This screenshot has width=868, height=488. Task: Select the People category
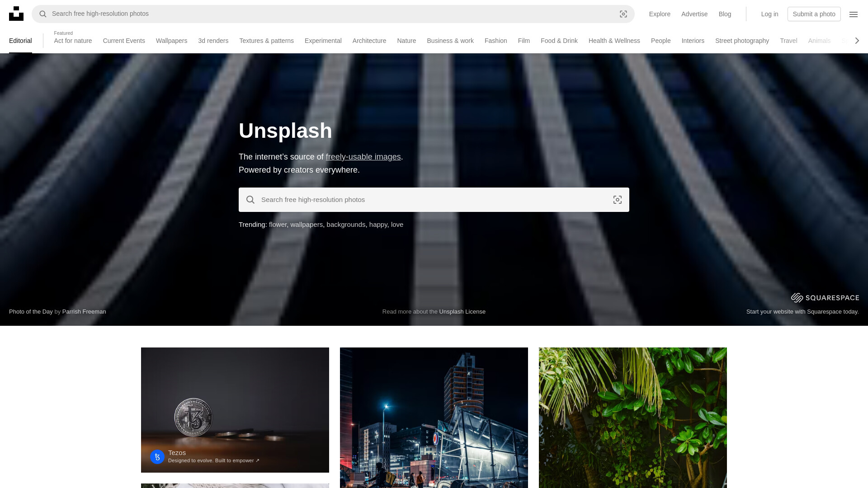[x=660, y=41]
